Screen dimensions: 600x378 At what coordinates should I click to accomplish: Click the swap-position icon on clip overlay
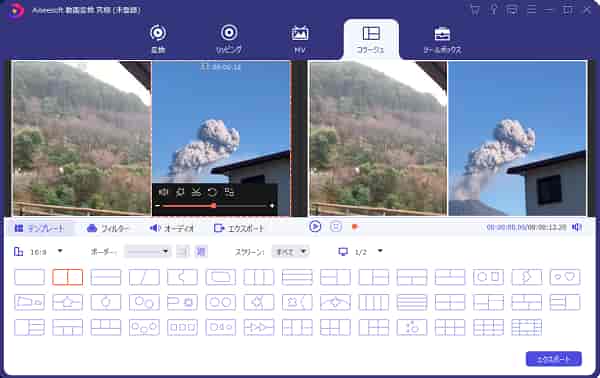tap(229, 192)
